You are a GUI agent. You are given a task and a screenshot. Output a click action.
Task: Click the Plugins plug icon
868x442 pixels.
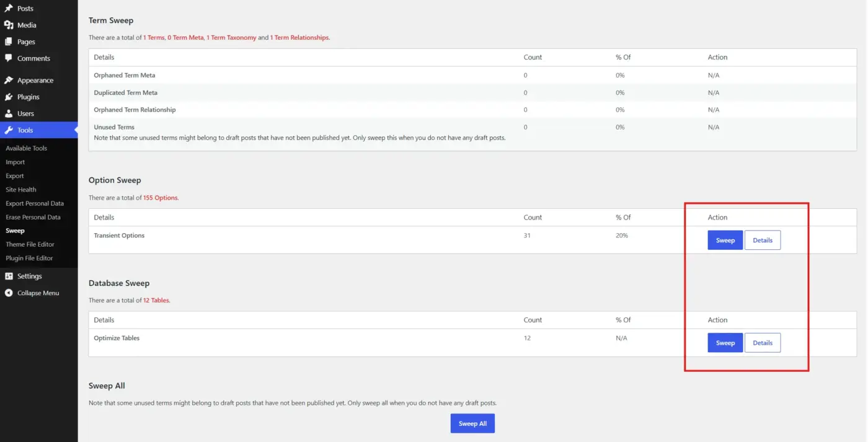9,97
